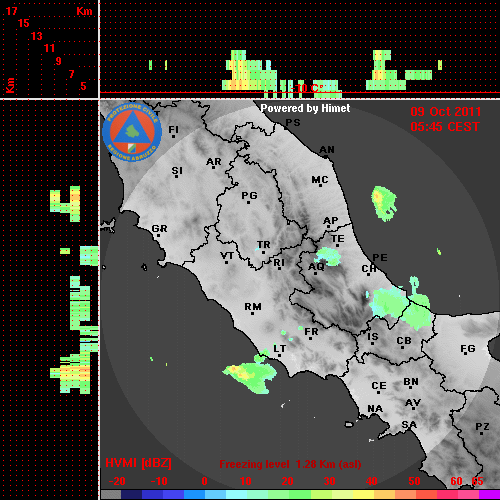Click the SA city label
The image size is (500, 500).
[409, 425]
